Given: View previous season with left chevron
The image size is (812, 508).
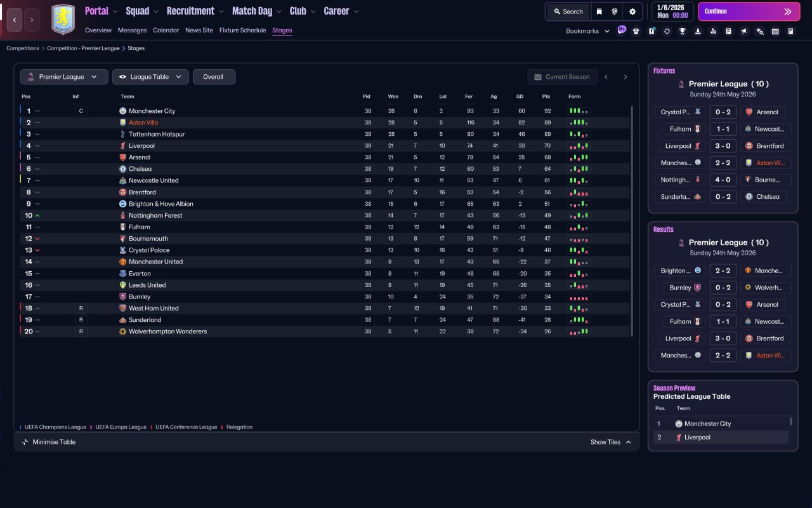Looking at the screenshot, I should tap(606, 77).
